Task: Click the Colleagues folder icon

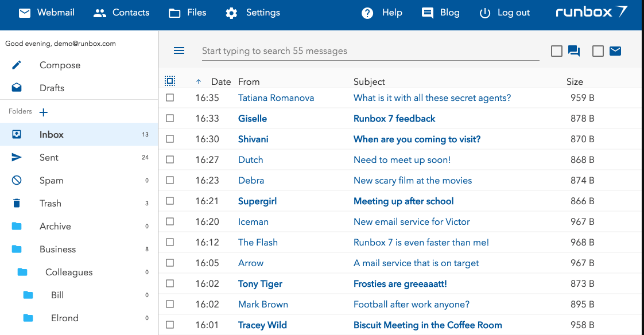Action: (x=22, y=272)
